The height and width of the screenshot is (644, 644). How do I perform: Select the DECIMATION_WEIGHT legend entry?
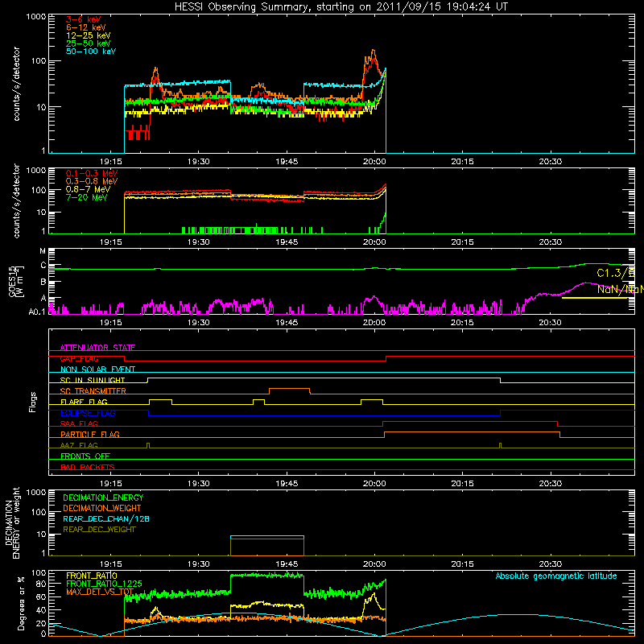(x=102, y=508)
